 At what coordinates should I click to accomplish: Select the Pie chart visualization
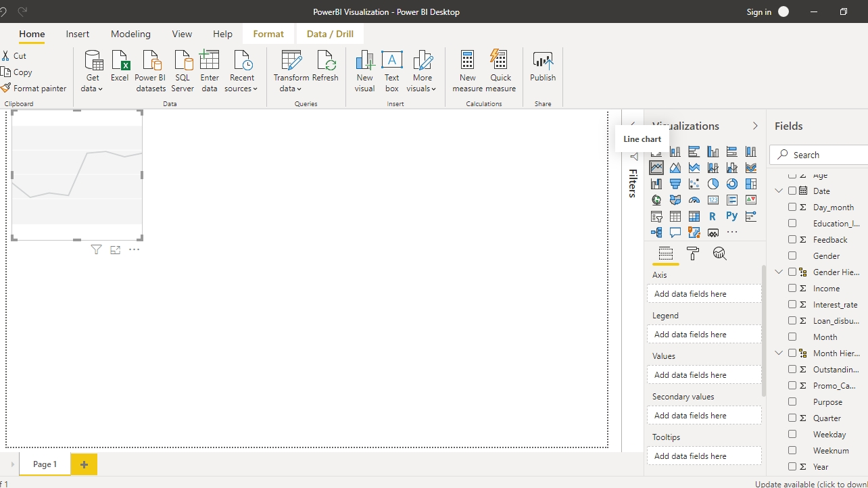713,184
